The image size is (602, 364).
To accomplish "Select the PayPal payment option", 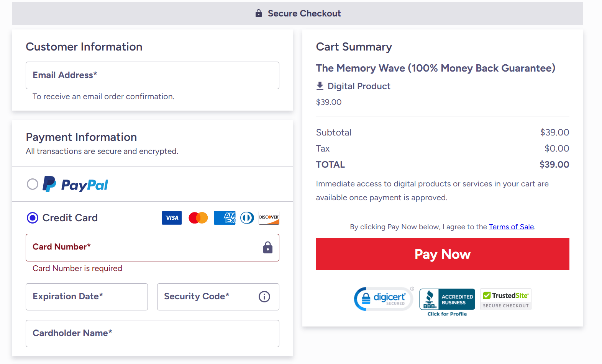I will tap(33, 184).
